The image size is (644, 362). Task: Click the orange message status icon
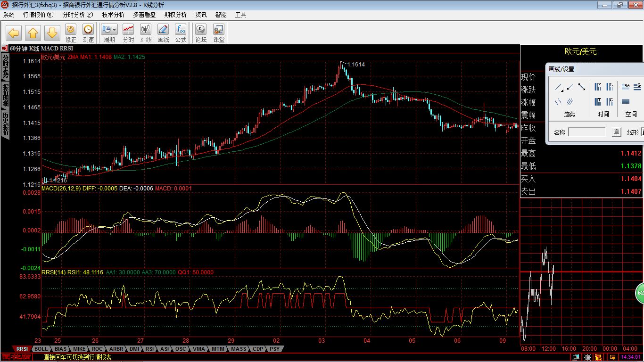coord(612,357)
